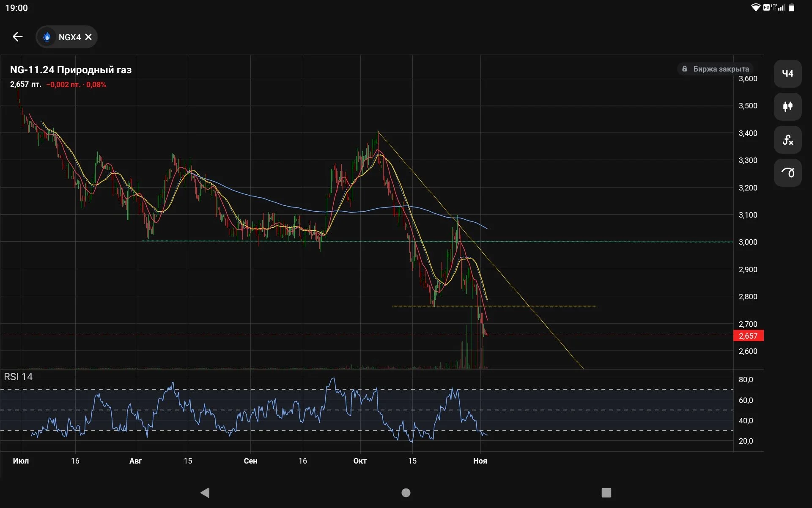Tap the NGX4 ticker label
Viewport: 812px width, 508px height.
[x=70, y=37]
